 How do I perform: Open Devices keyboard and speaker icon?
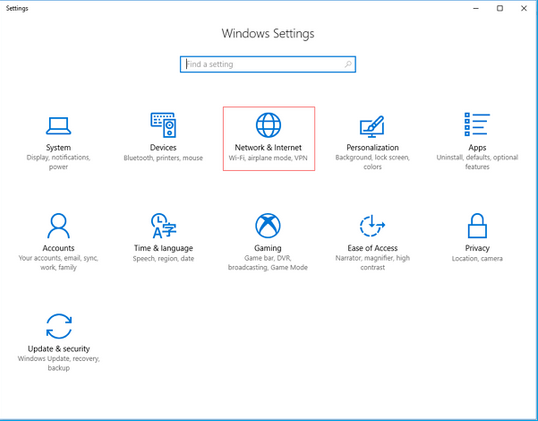163,125
